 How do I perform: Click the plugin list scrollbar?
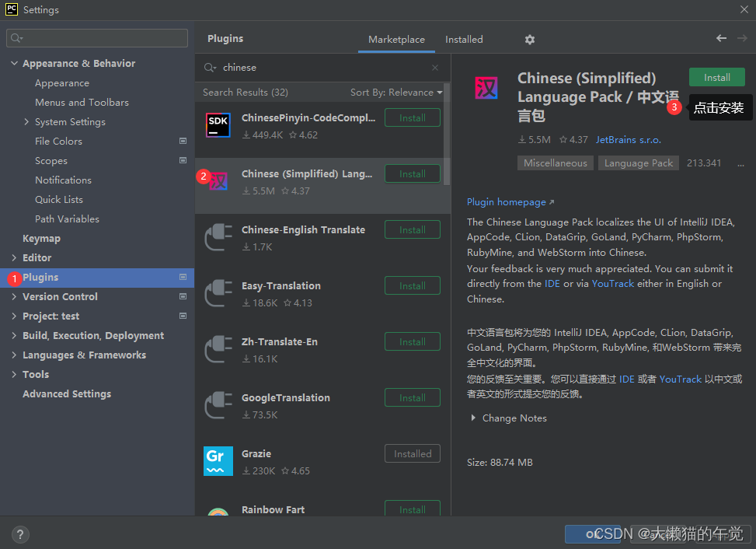(447, 135)
